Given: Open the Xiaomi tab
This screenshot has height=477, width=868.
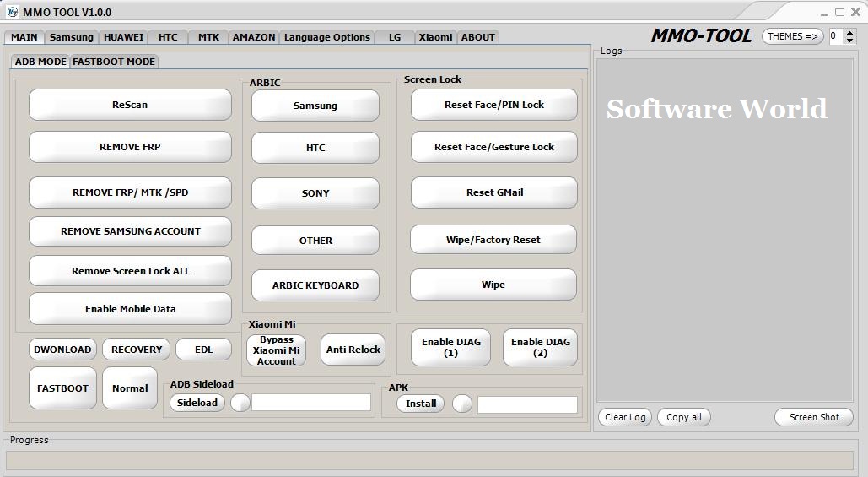Looking at the screenshot, I should 435,37.
